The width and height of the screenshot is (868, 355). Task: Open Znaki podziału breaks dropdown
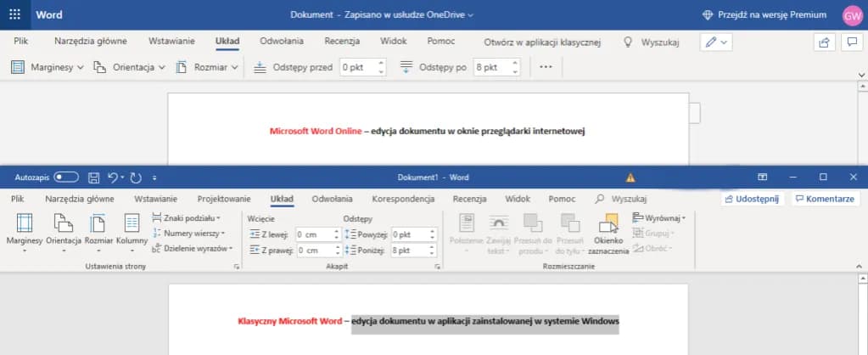tap(187, 218)
